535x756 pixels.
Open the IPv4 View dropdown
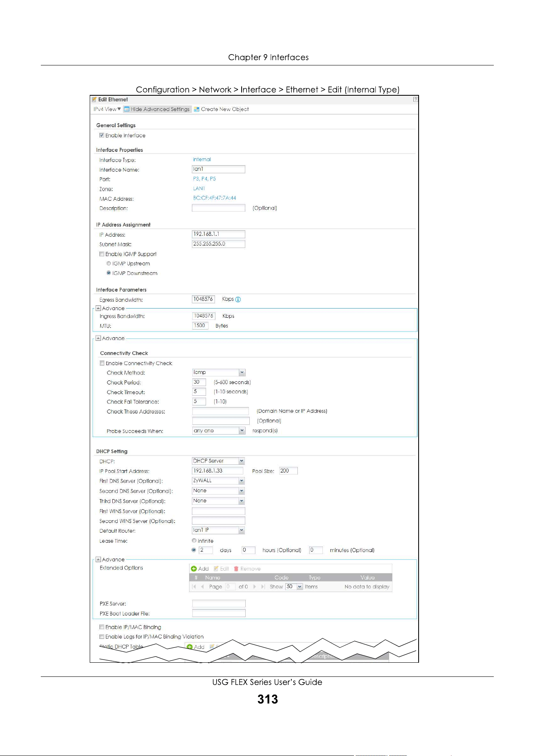107,109
